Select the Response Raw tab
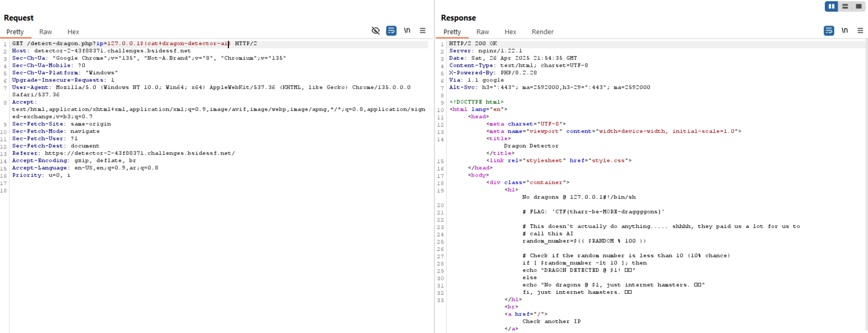Image resolution: width=868 pixels, height=333 pixels. [x=483, y=32]
